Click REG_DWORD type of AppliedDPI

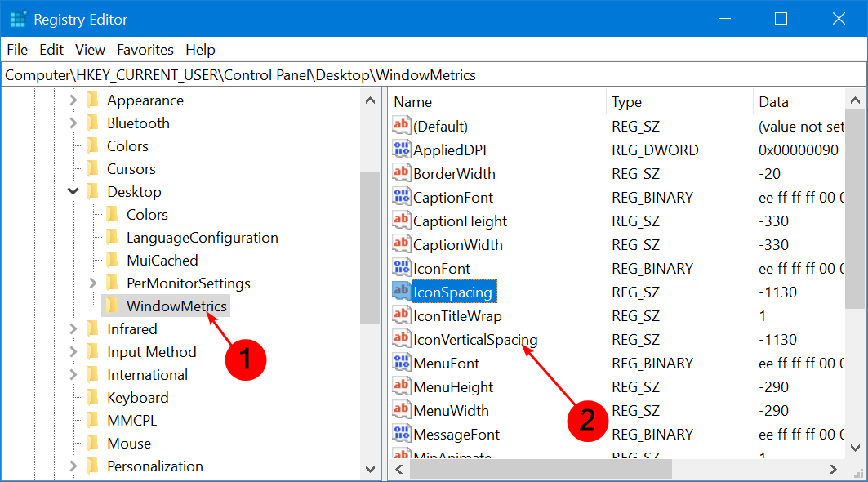tap(655, 150)
